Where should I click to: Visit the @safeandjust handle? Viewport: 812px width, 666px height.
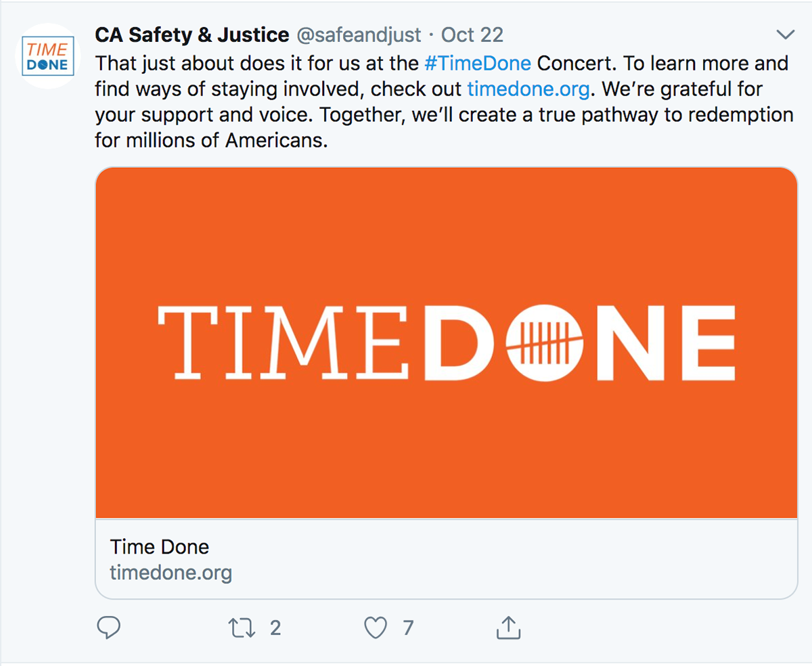(359, 35)
